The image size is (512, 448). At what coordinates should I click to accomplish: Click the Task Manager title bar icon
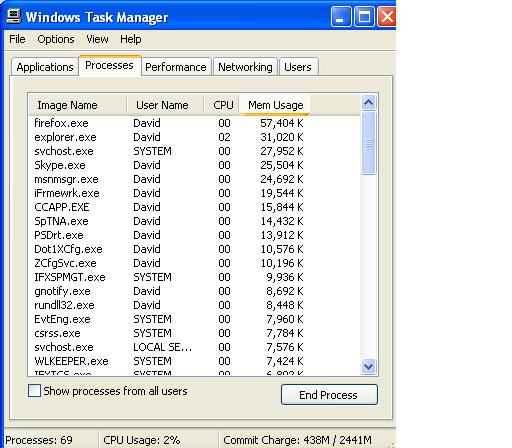[x=14, y=17]
